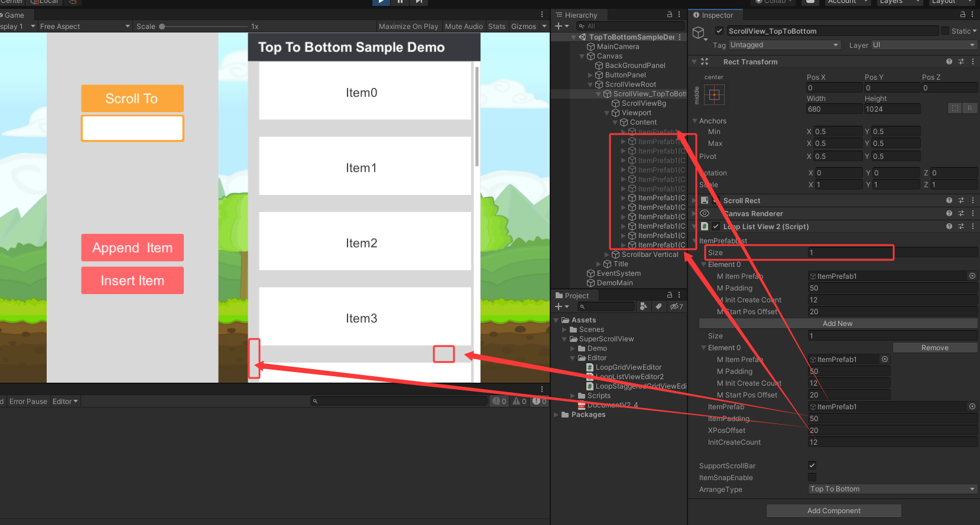Open Rect Transform component options menu

pos(973,61)
